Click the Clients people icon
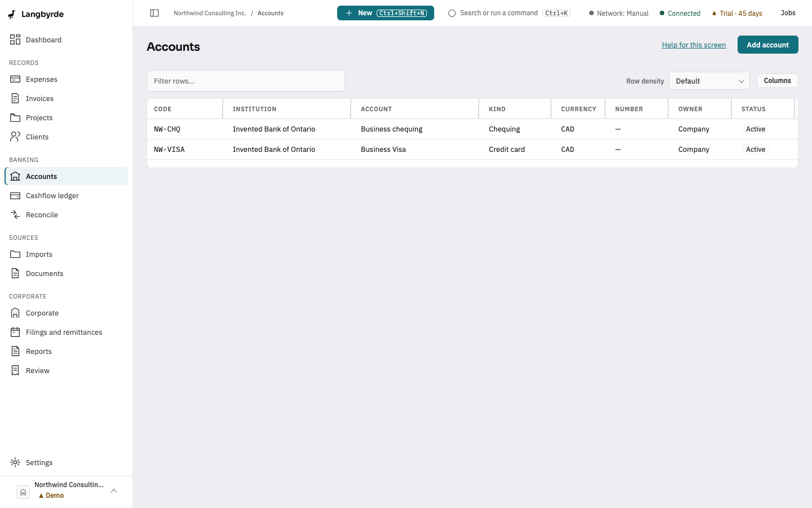The width and height of the screenshot is (812, 508). 15,137
